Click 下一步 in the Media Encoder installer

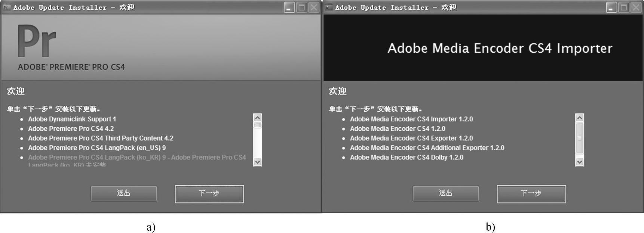pos(531,194)
